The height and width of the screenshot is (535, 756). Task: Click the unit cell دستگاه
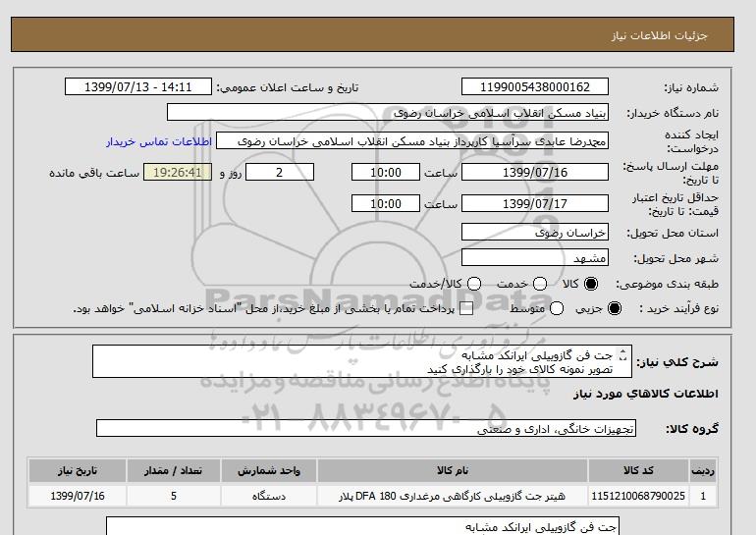point(269,496)
